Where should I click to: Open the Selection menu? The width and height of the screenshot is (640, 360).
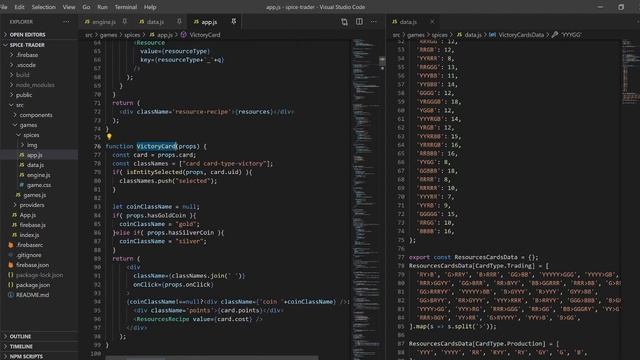[x=43, y=7]
